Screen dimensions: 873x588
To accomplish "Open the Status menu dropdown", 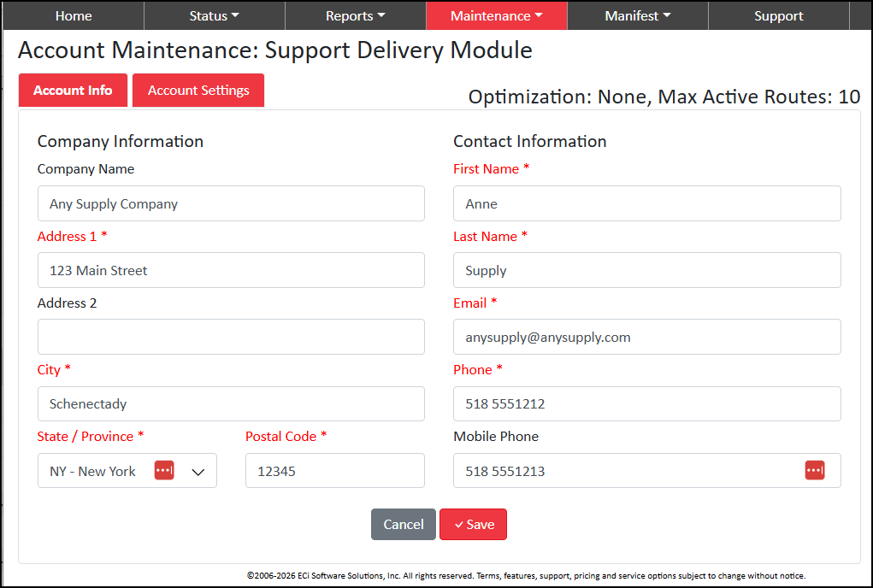I will click(215, 15).
